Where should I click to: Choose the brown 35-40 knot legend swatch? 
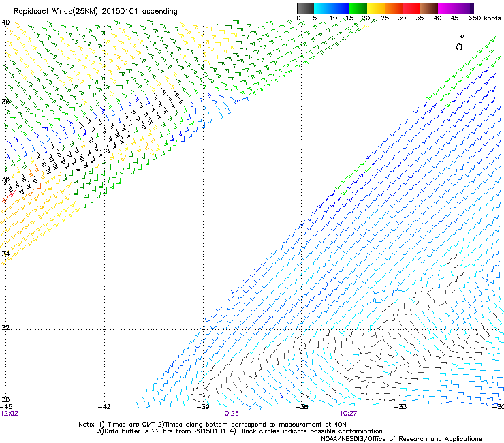(x=429, y=8)
